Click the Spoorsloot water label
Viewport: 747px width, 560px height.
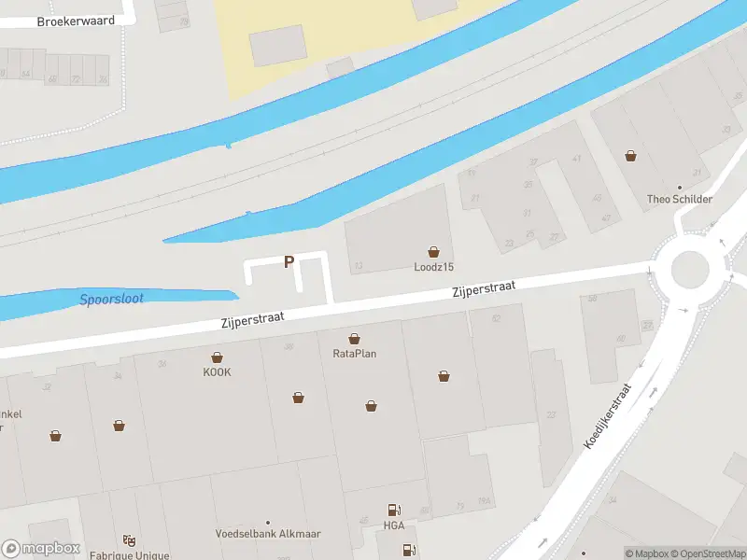(111, 299)
